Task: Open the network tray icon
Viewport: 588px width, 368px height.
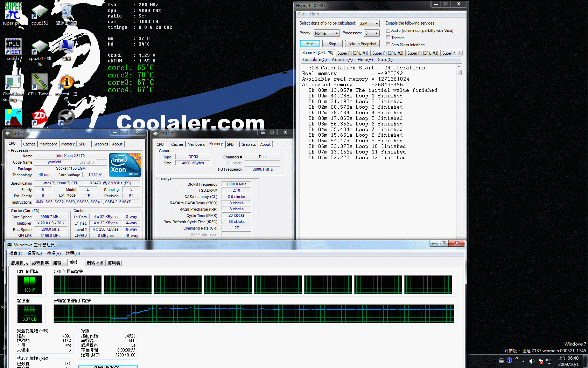Action: pos(549,361)
